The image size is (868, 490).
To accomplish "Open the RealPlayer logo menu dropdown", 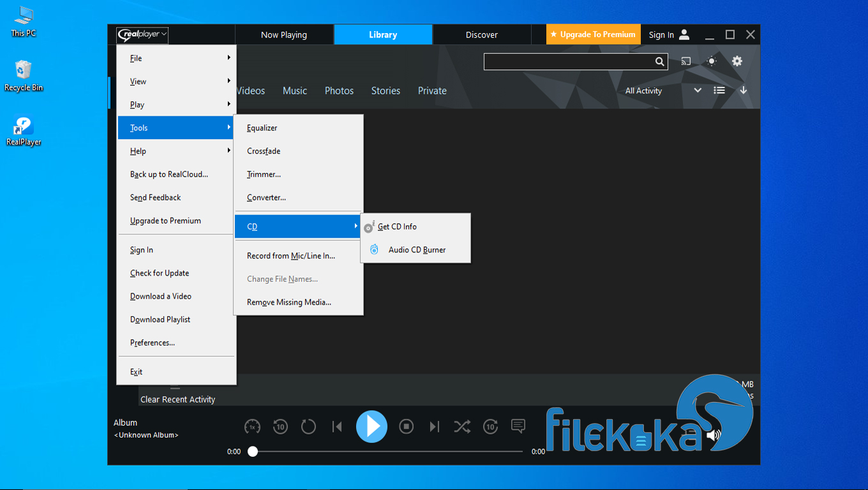I will [x=142, y=34].
